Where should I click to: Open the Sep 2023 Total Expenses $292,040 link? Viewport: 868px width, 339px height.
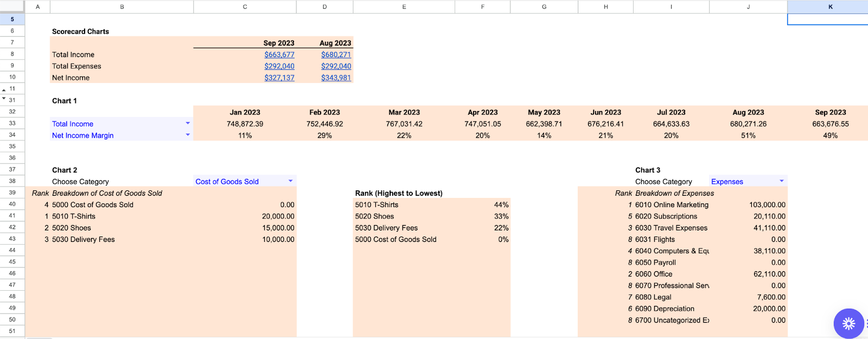pos(279,66)
